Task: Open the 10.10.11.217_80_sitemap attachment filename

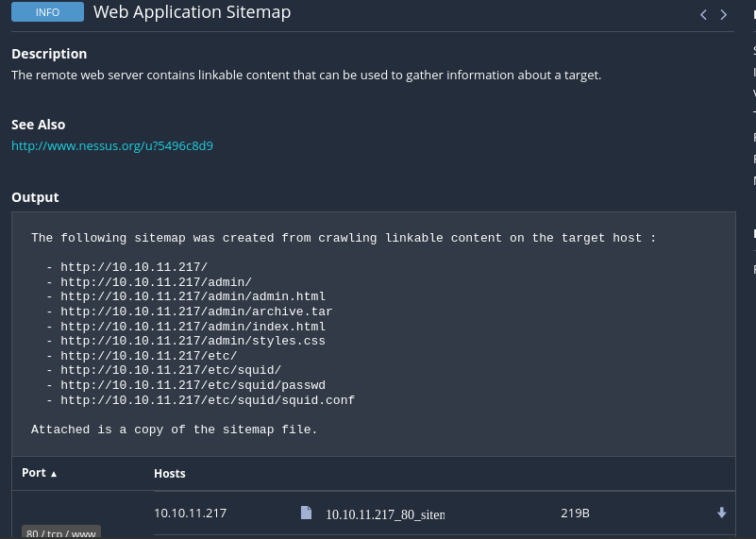Action: point(385,514)
